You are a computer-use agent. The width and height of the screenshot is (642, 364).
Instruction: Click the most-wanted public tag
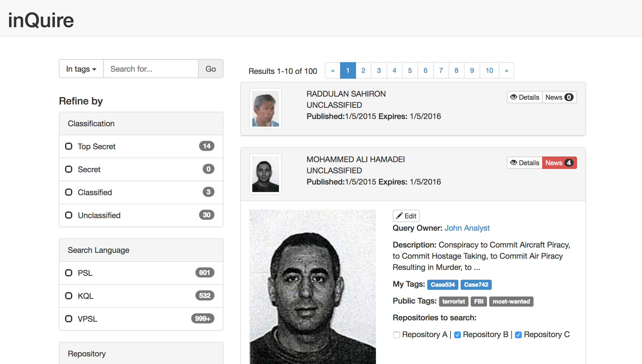pos(511,302)
